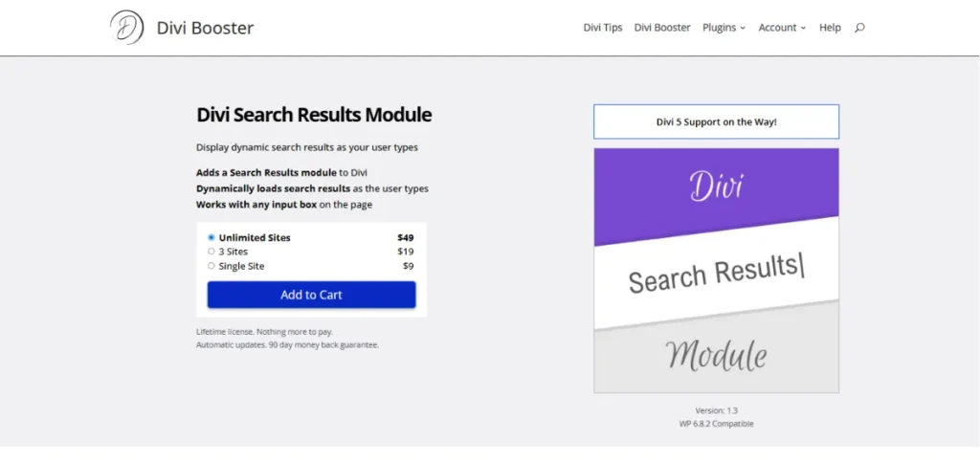Click the WP 6.8.2 Compatible text
The image size is (980, 462).
click(x=716, y=424)
